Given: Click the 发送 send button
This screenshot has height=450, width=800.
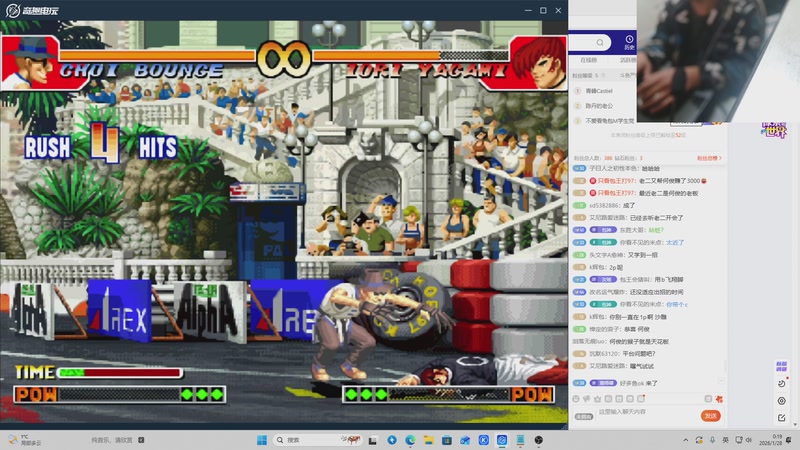Looking at the screenshot, I should pos(711,416).
